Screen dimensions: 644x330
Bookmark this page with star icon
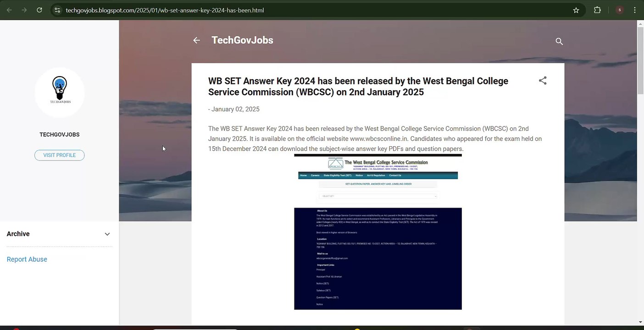576,10
